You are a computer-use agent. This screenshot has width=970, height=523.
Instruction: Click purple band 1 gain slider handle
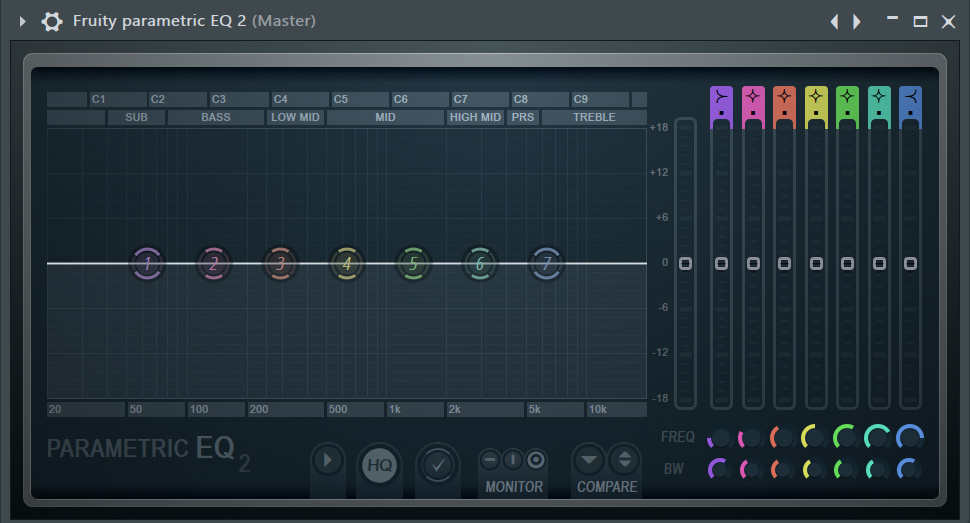(x=721, y=264)
